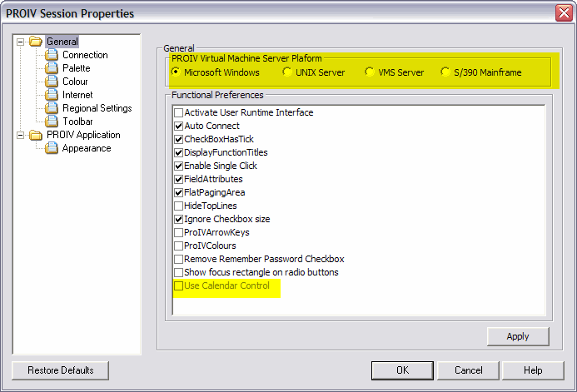The width and height of the screenshot is (577, 392).
Task: Close the PROIV Session Properties dialog
Action: click(564, 12)
